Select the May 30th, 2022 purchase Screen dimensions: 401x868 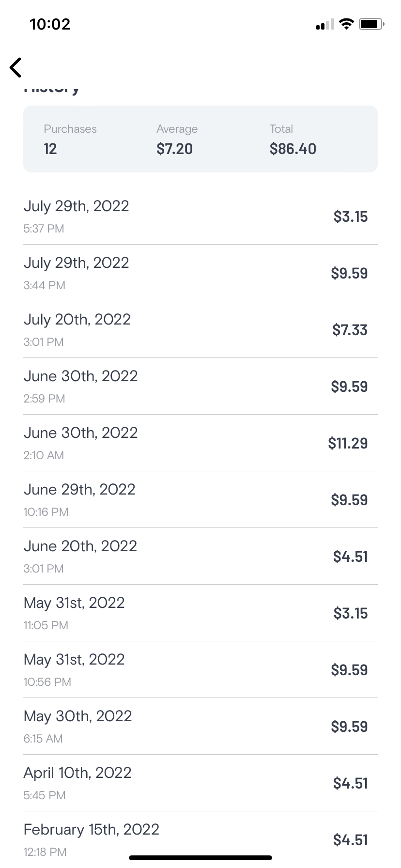[200, 726]
